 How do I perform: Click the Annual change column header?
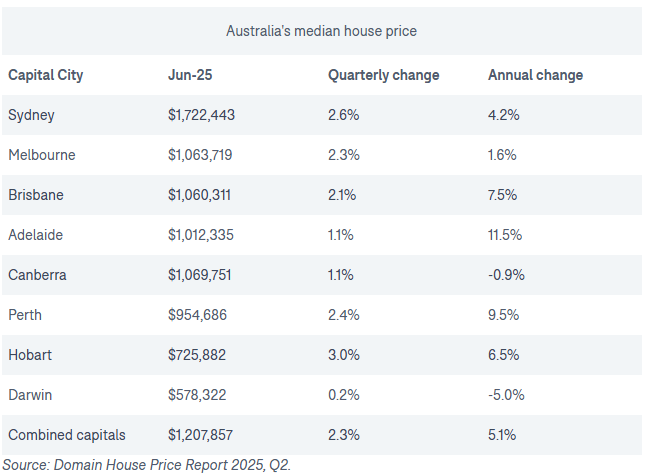[x=535, y=75]
